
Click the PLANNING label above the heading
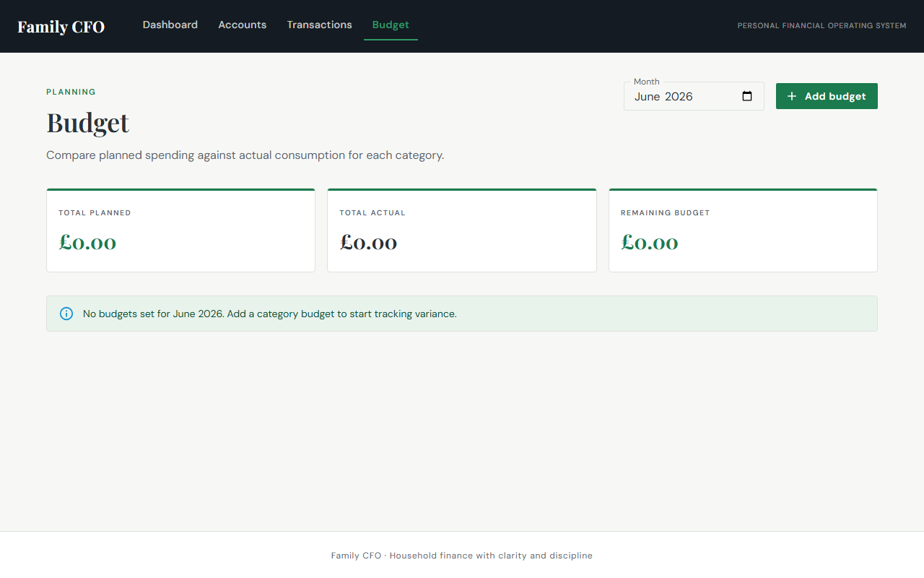coord(71,92)
